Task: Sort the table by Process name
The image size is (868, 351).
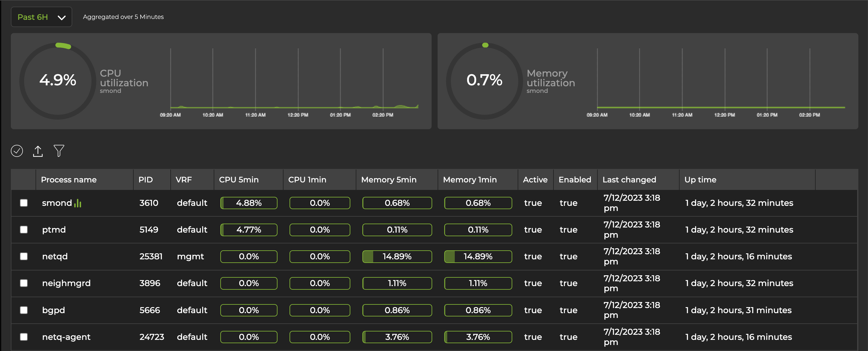Action: pos(69,179)
